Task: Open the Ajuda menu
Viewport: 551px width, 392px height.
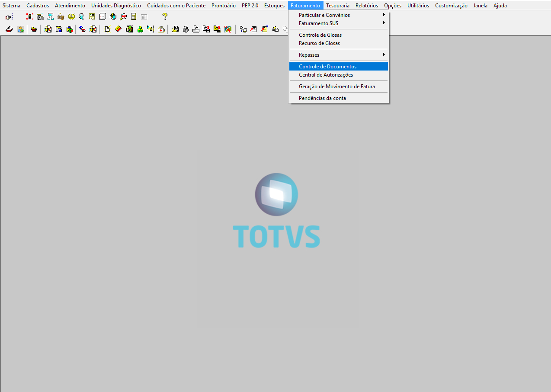Action: [500, 6]
